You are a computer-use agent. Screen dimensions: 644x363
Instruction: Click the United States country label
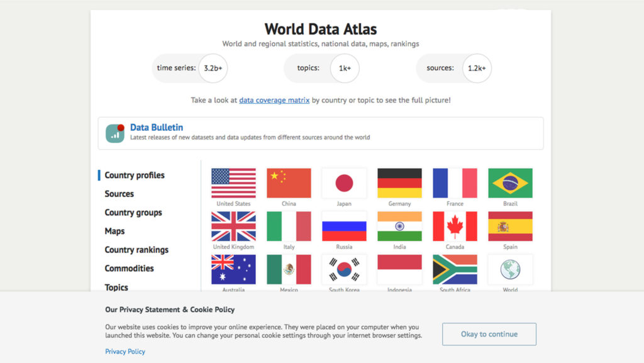point(233,204)
